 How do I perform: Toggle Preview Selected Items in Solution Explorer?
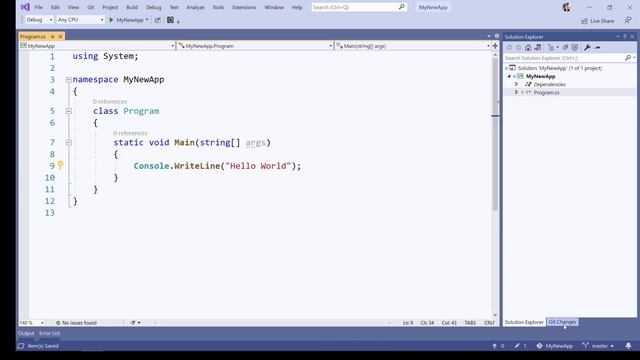(598, 47)
